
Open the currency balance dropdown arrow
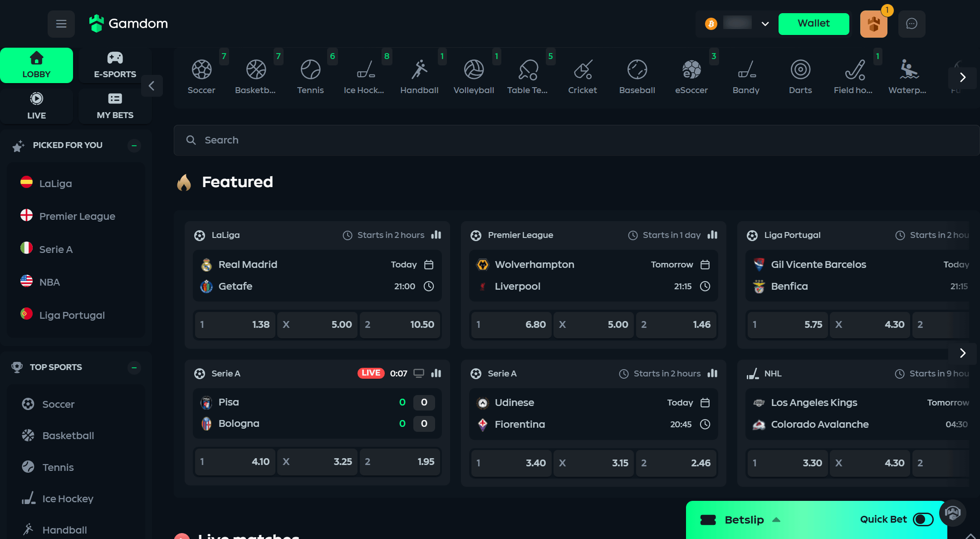765,24
